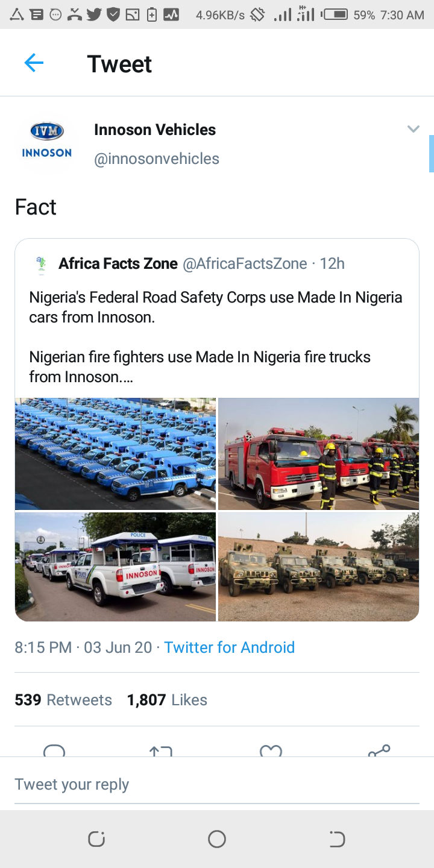Open the red fire trucks photo
434x868 pixels.
(x=318, y=453)
